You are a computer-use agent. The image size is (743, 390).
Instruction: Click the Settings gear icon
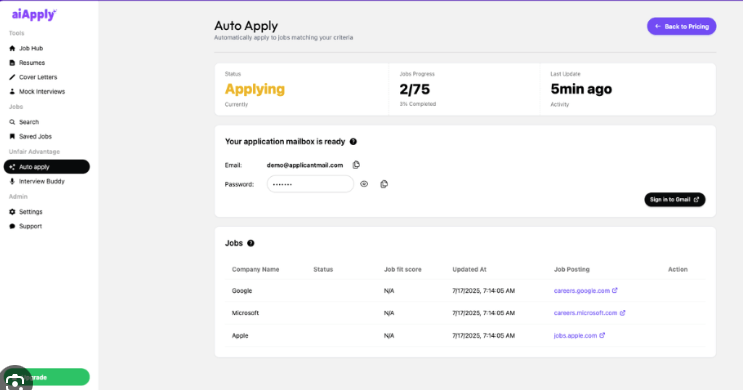pos(12,212)
